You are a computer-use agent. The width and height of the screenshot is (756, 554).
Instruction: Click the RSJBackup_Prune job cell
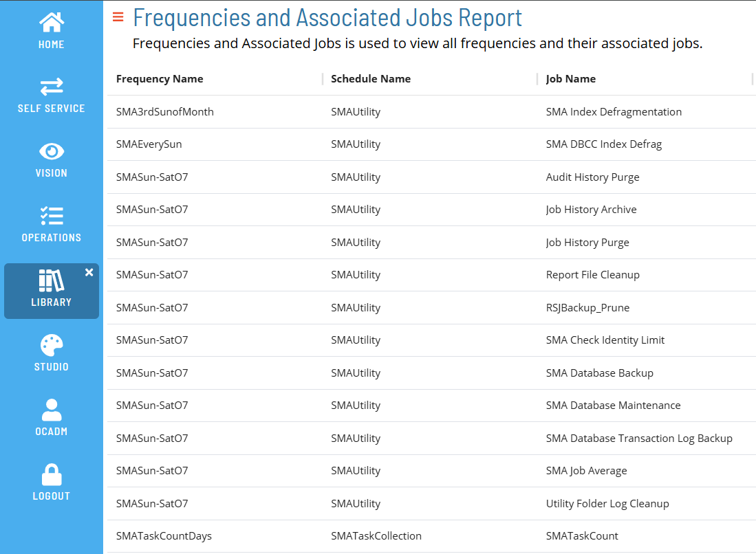pos(587,308)
